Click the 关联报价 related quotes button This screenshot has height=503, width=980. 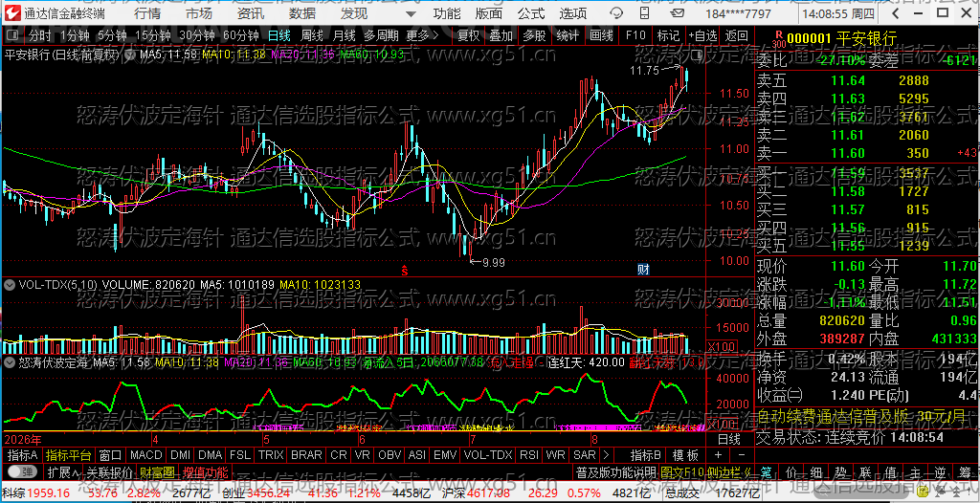pyautogui.click(x=109, y=471)
